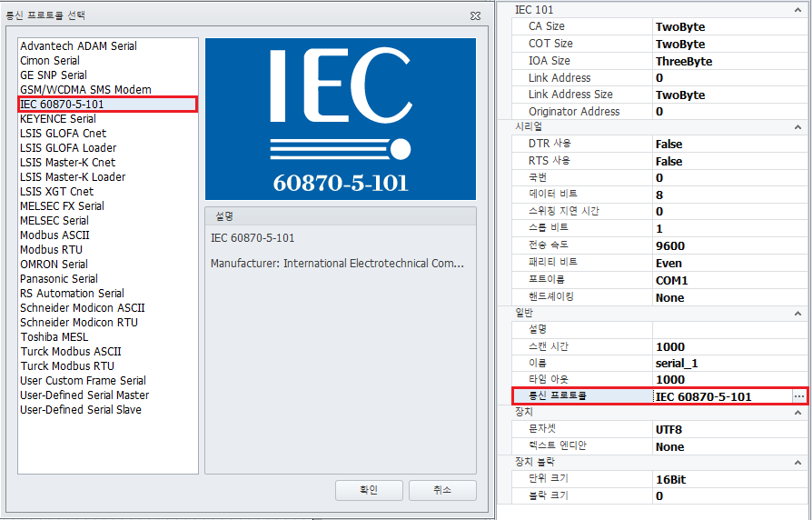Screen dimensions: 812x520
Task: Edit 블락 크기 value field
Action: tap(729, 495)
